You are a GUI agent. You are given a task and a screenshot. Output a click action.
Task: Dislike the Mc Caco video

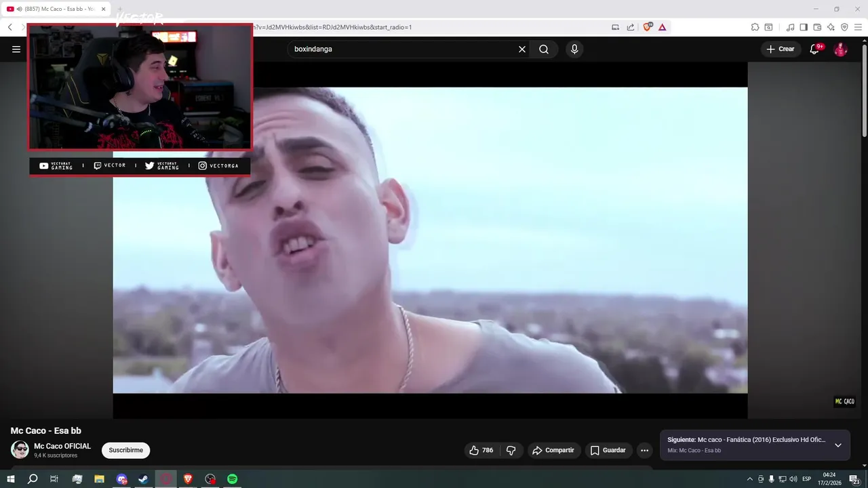[x=511, y=451]
